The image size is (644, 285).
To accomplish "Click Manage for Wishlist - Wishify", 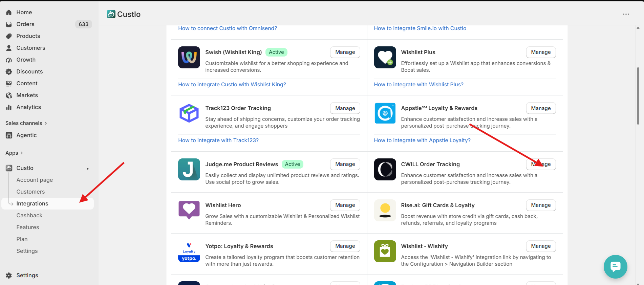I will pos(541,246).
